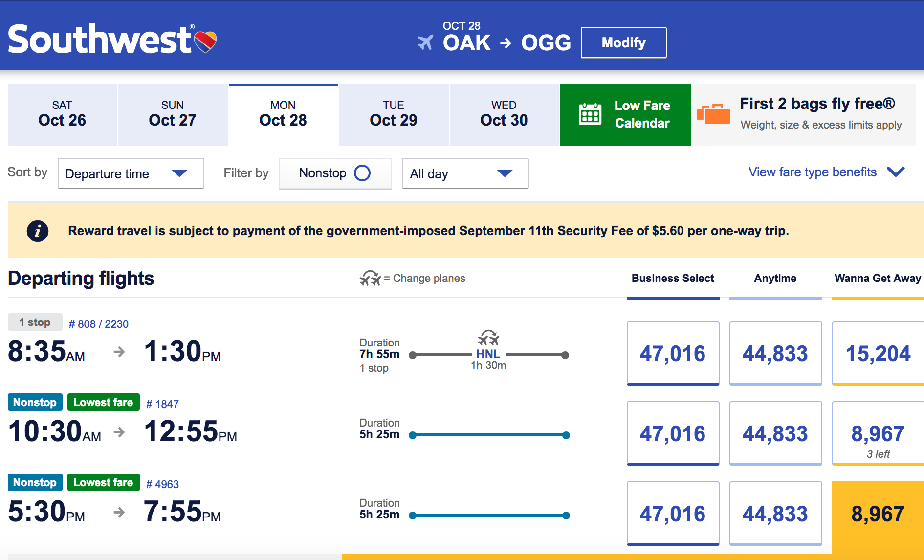Toggle the Nonstop filter radio button

(x=362, y=173)
